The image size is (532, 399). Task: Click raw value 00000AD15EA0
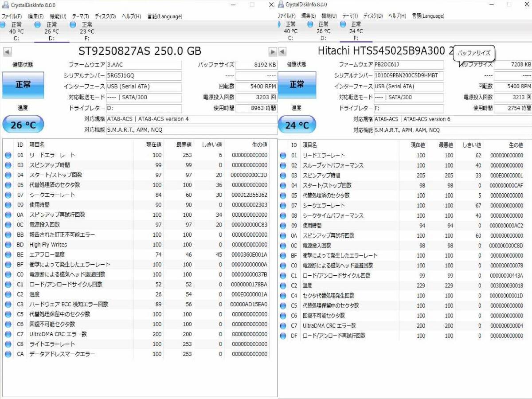[249, 304]
